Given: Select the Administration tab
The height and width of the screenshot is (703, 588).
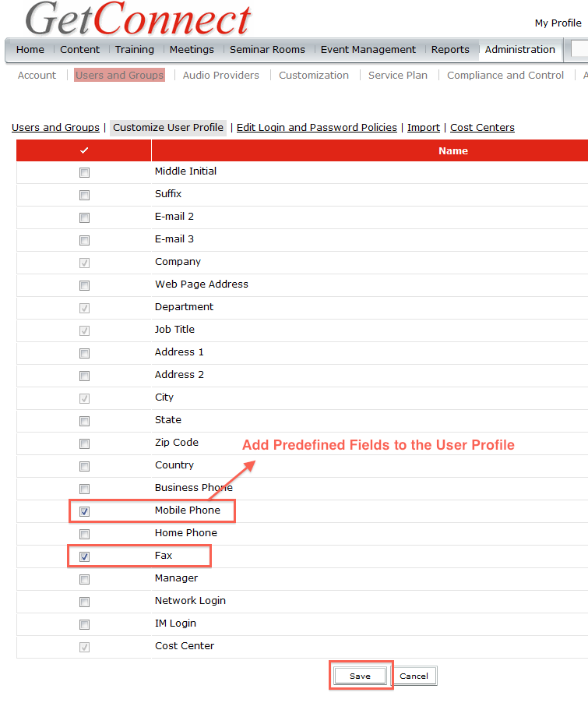Looking at the screenshot, I should pyautogui.click(x=520, y=49).
